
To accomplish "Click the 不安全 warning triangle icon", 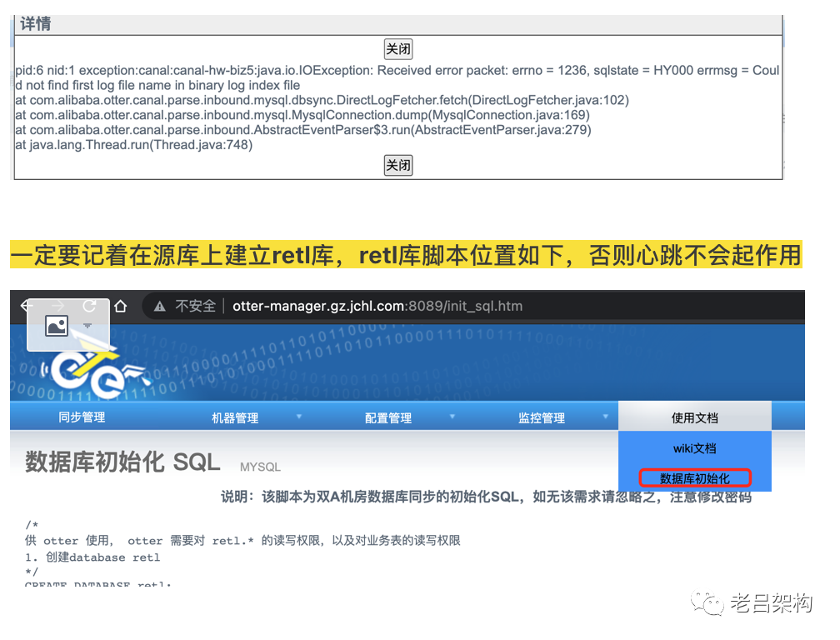I will click(x=160, y=307).
